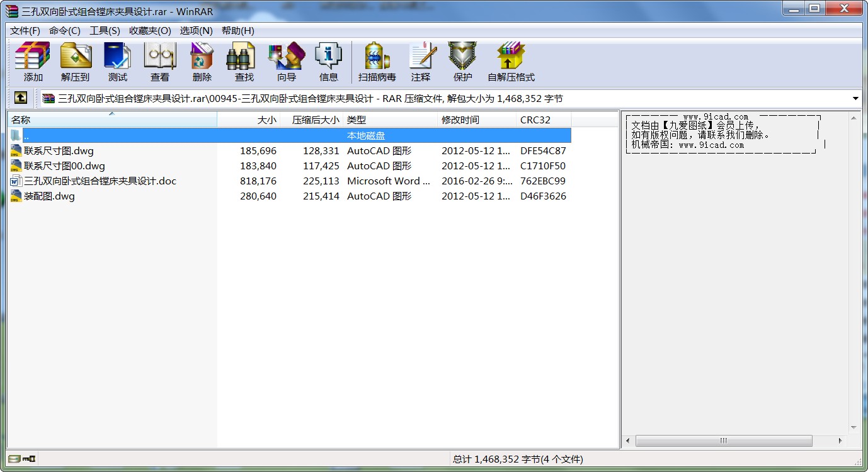
Task: Click the 注释 (Comment) toolbar icon
Action: tap(421, 56)
